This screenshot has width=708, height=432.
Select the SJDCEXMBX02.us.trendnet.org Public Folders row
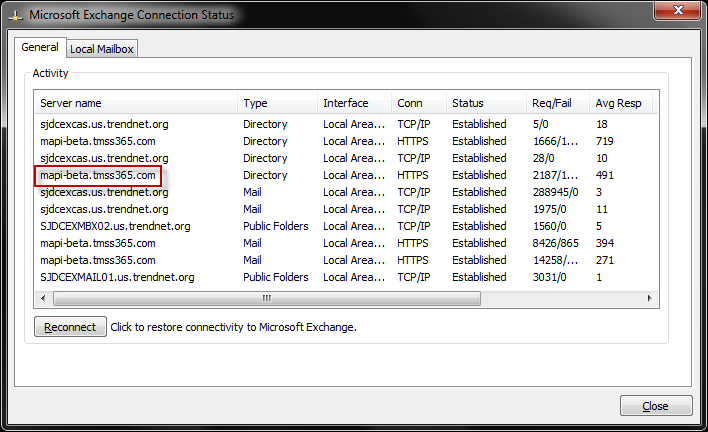pos(115,226)
